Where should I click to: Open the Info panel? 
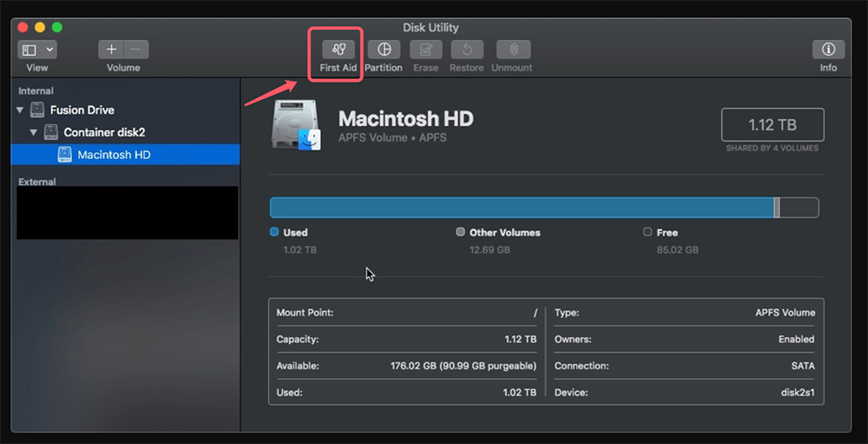coord(828,50)
